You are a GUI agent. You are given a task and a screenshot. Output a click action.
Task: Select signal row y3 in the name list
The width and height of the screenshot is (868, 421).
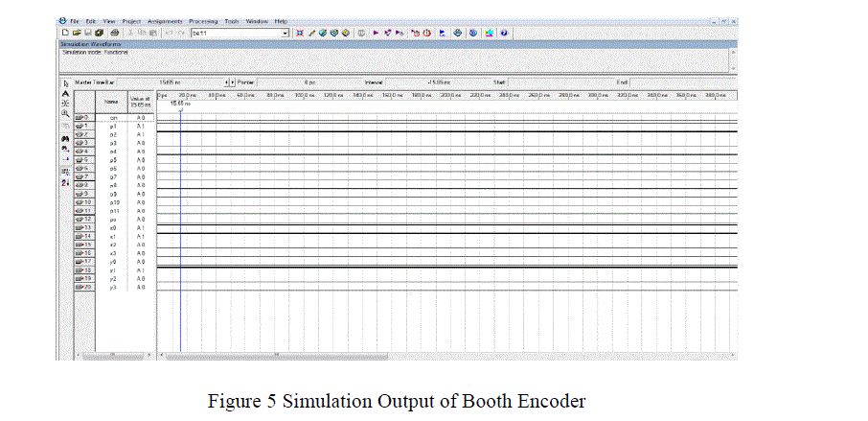(x=111, y=287)
